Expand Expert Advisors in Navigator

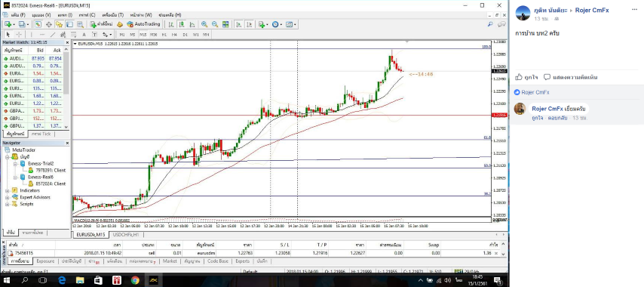[x=7, y=197]
